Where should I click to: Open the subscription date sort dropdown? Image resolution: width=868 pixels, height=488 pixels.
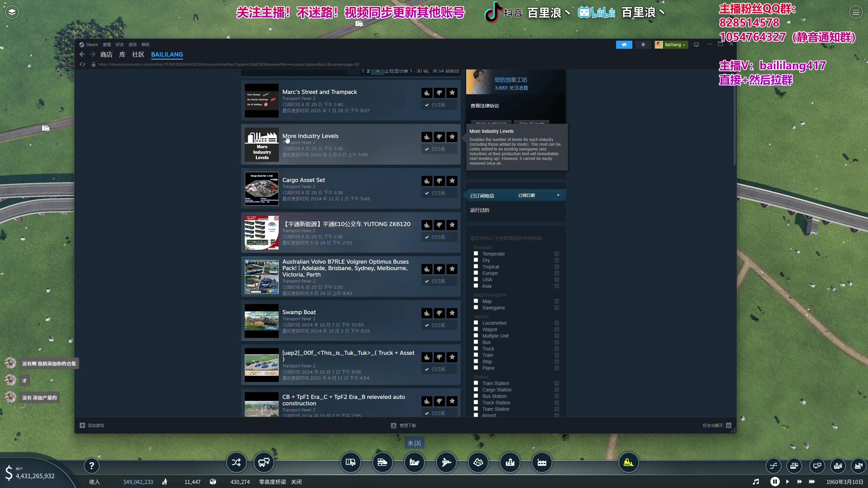(539, 195)
